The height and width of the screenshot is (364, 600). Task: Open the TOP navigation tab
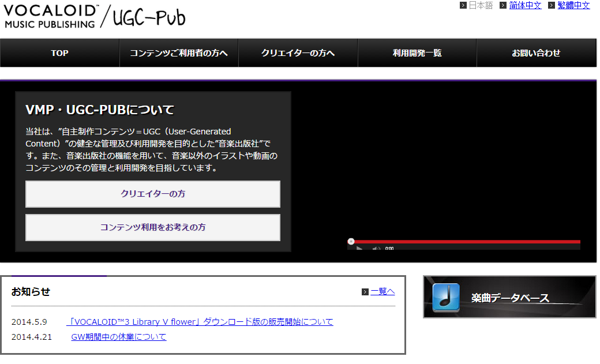tap(59, 53)
